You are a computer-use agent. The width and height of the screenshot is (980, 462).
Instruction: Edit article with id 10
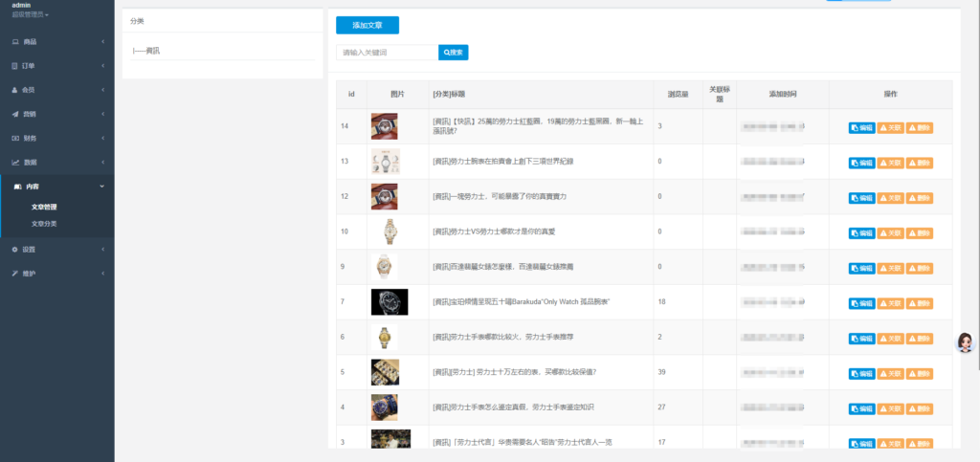coord(862,232)
